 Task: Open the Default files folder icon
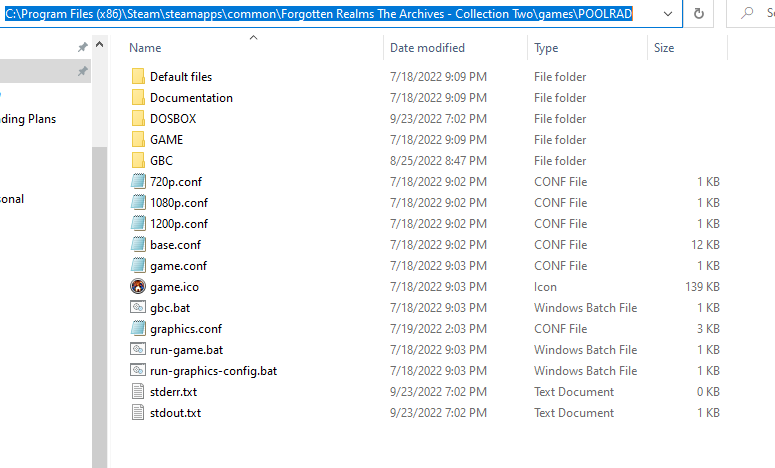tap(138, 77)
